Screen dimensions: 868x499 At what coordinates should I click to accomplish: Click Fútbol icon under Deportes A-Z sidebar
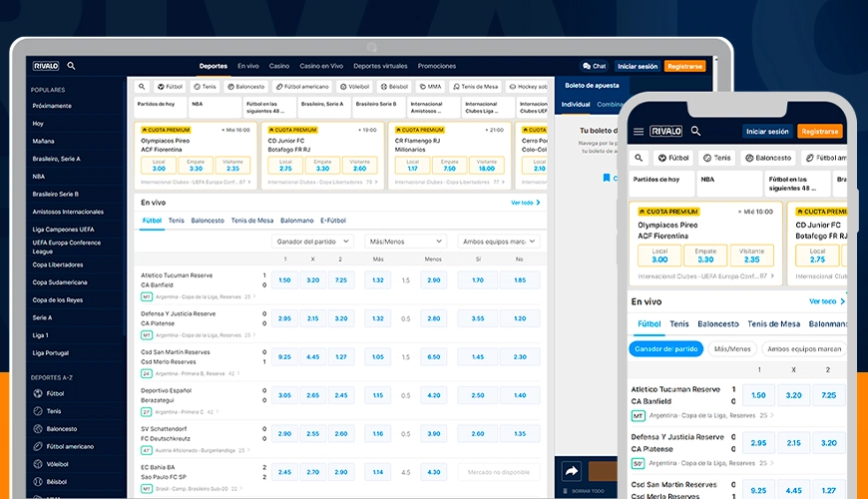click(x=38, y=393)
